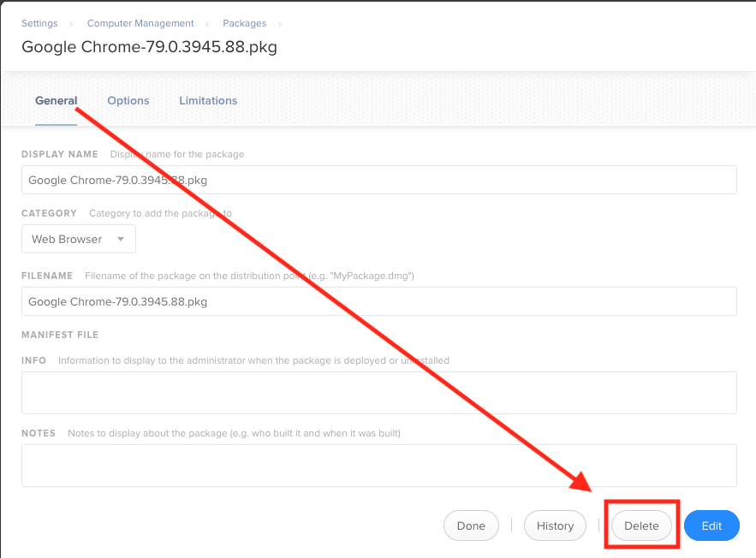The width and height of the screenshot is (756, 558).
Task: Expand the Web Browser category dropdown
Action: coord(79,239)
